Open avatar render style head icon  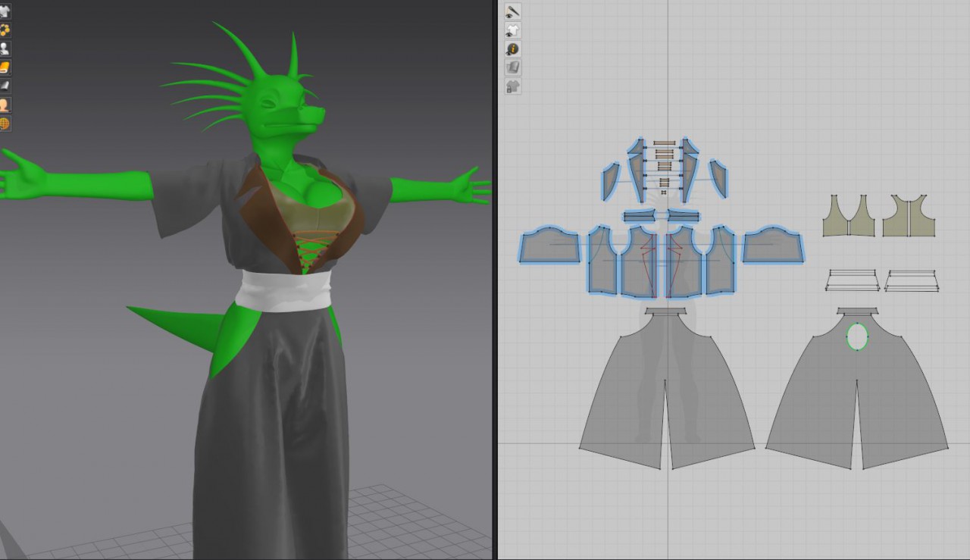5,105
